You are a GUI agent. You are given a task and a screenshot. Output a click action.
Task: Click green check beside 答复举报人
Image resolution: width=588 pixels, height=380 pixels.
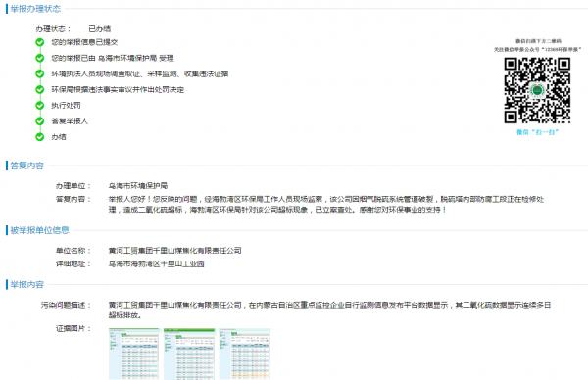coord(40,121)
